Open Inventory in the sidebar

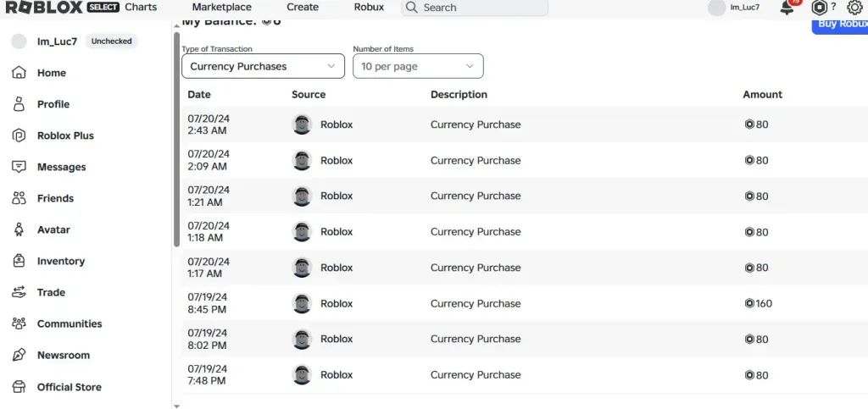(61, 261)
